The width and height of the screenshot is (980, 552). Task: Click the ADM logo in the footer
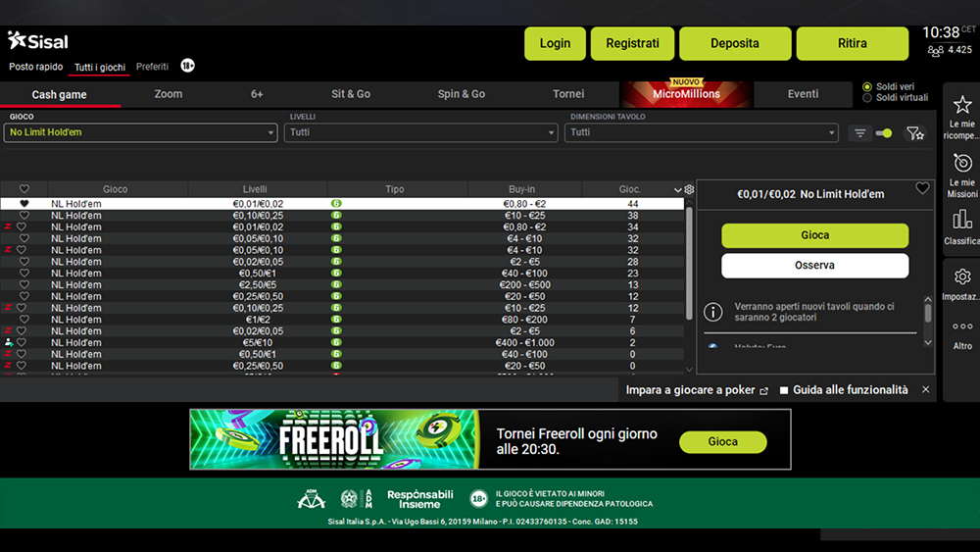point(311,499)
